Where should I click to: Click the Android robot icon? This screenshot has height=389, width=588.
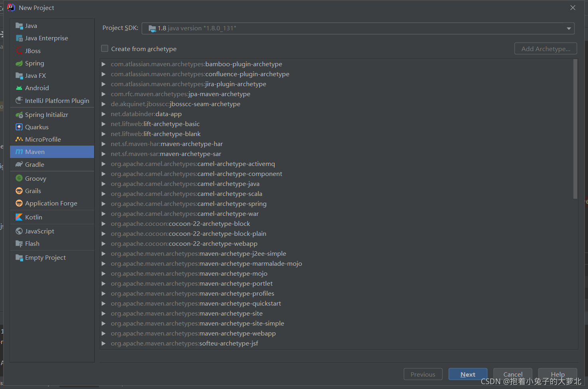tap(19, 88)
